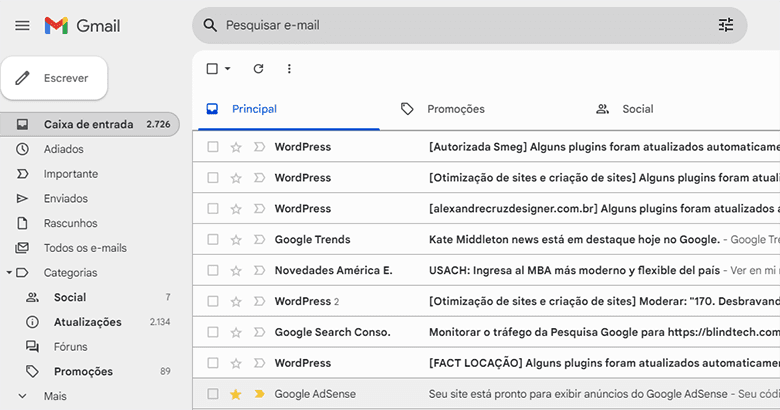Viewport: 780px width, 410px height.
Task: Open the main hamburger menu
Action: pyautogui.click(x=22, y=25)
